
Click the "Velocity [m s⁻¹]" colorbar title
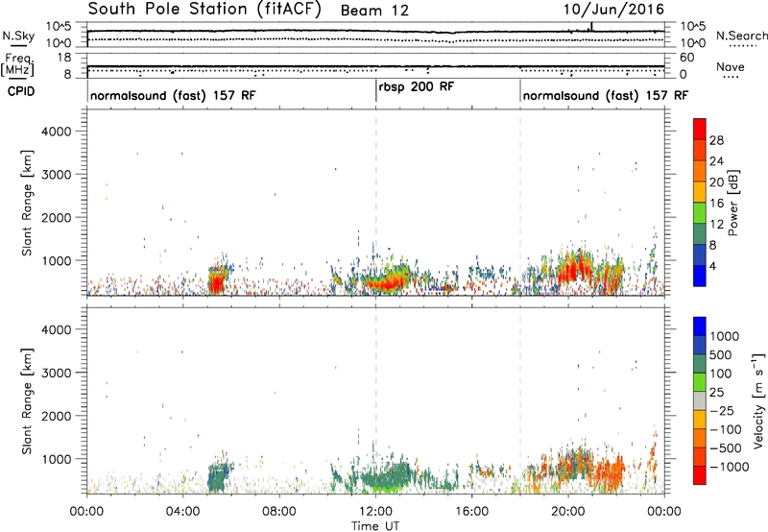pos(758,400)
